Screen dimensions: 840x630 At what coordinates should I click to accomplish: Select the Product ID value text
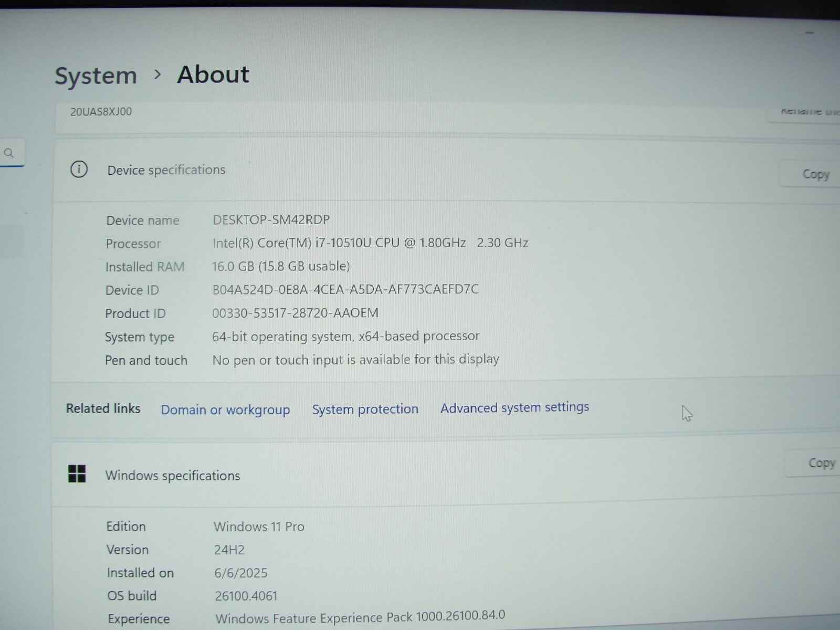point(295,313)
